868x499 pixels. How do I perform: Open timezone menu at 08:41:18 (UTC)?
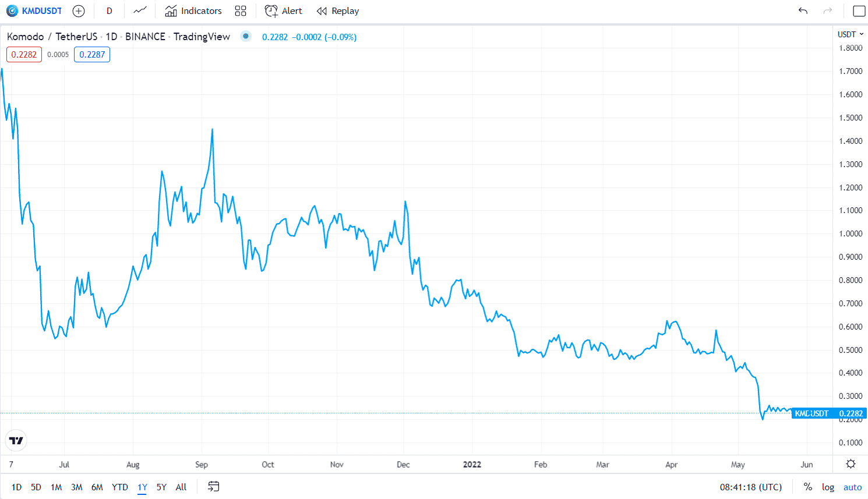(750, 487)
